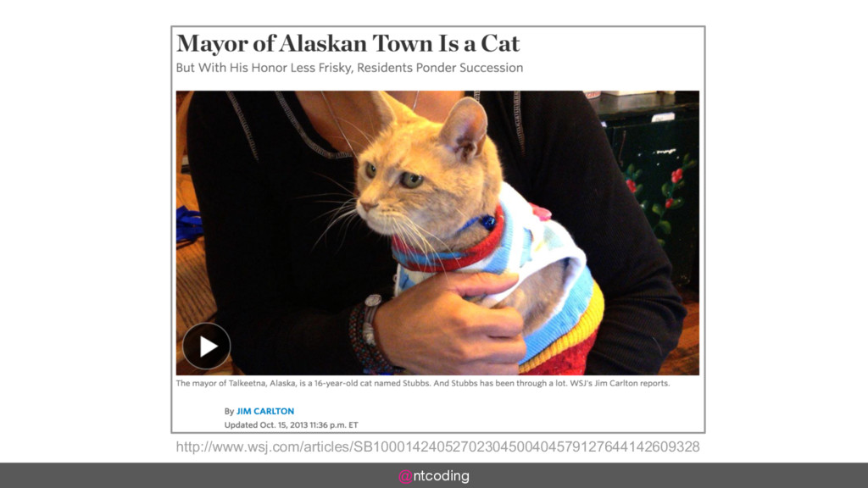Click the watch on the person's wrist
The width and height of the screenshot is (868, 488).
pyautogui.click(x=371, y=319)
